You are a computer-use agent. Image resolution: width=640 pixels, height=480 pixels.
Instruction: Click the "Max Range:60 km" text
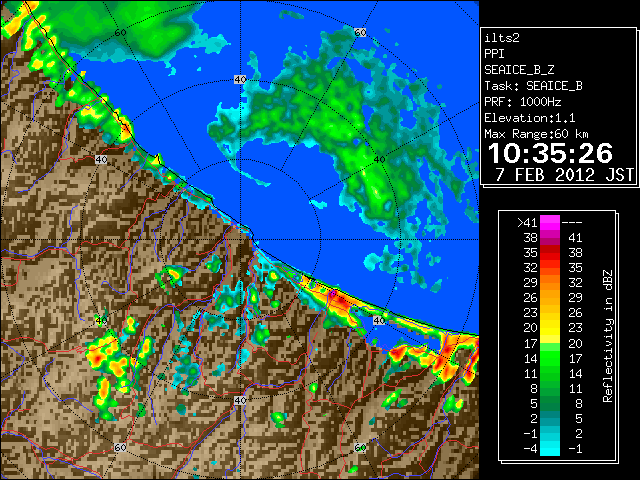coord(537,134)
